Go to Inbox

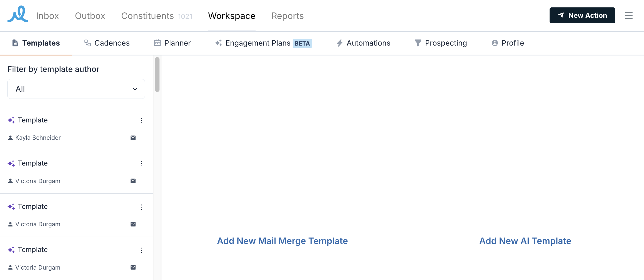(47, 16)
